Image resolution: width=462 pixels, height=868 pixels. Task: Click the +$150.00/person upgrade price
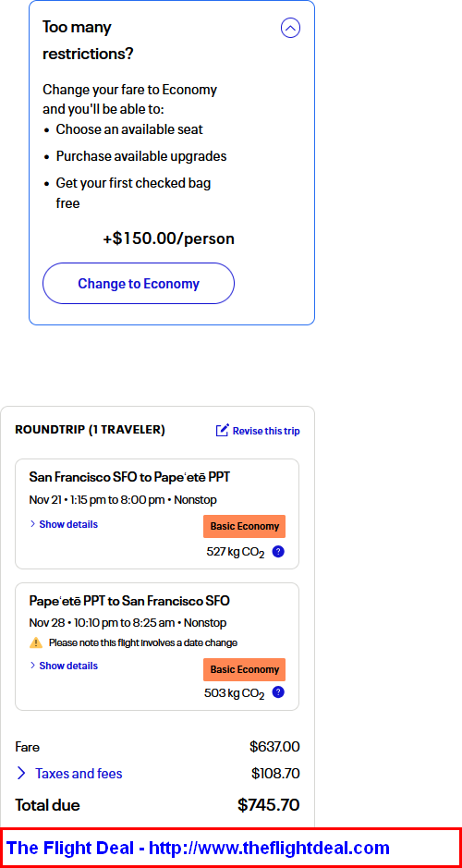(169, 238)
